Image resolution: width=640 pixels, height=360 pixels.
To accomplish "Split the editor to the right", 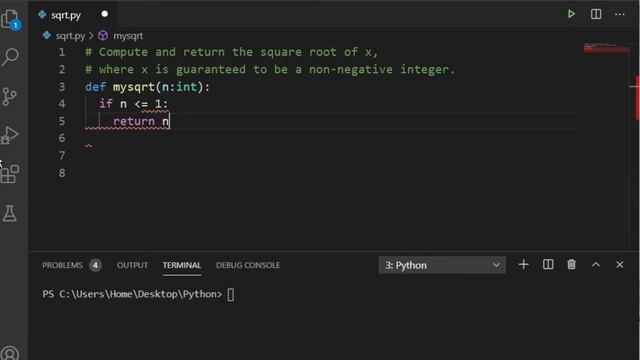I will click(596, 14).
